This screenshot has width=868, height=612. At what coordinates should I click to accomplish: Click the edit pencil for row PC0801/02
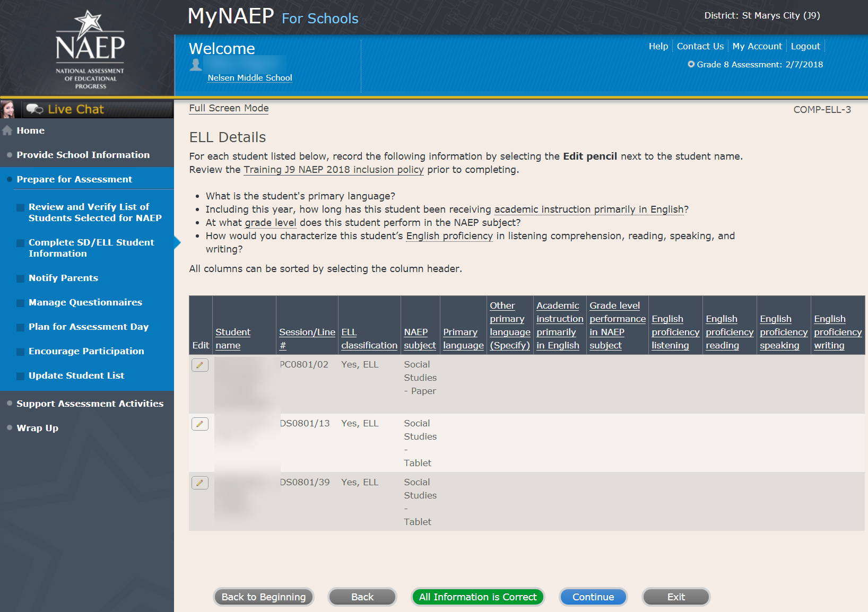(x=200, y=365)
